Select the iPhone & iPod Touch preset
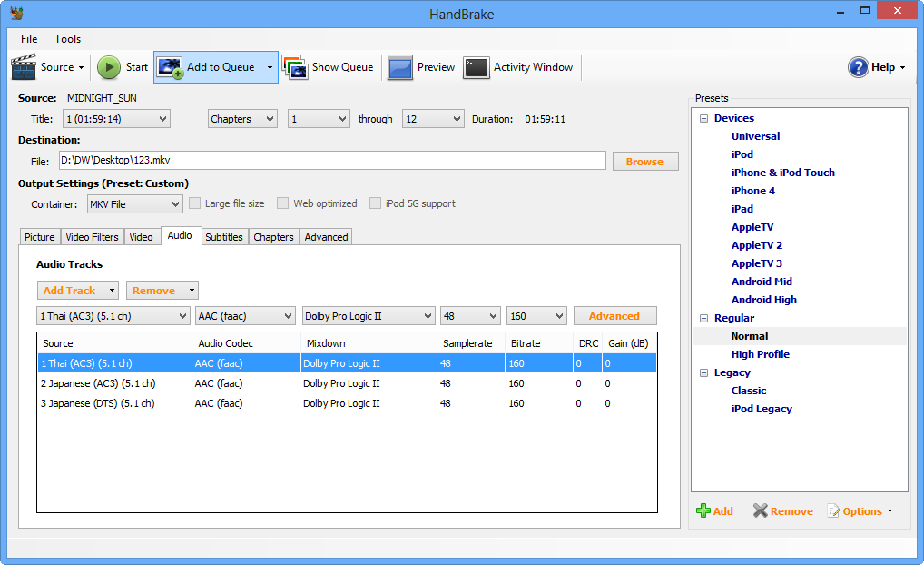 782,173
